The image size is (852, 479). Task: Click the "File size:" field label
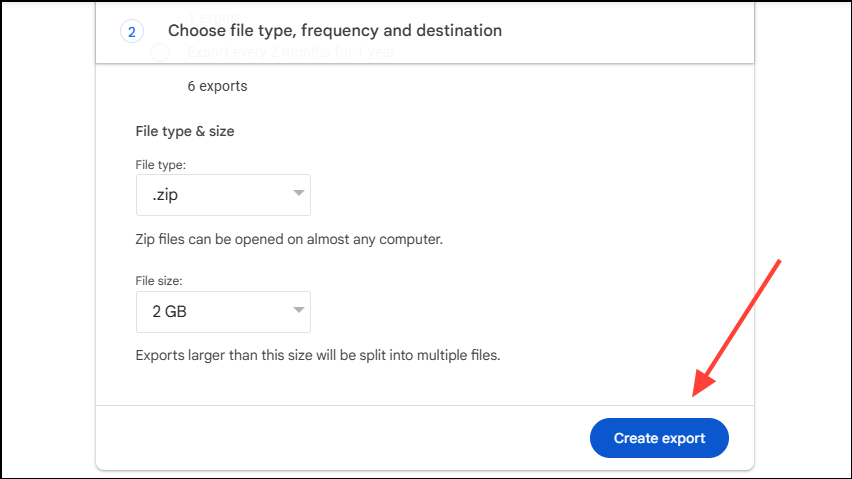coord(161,280)
